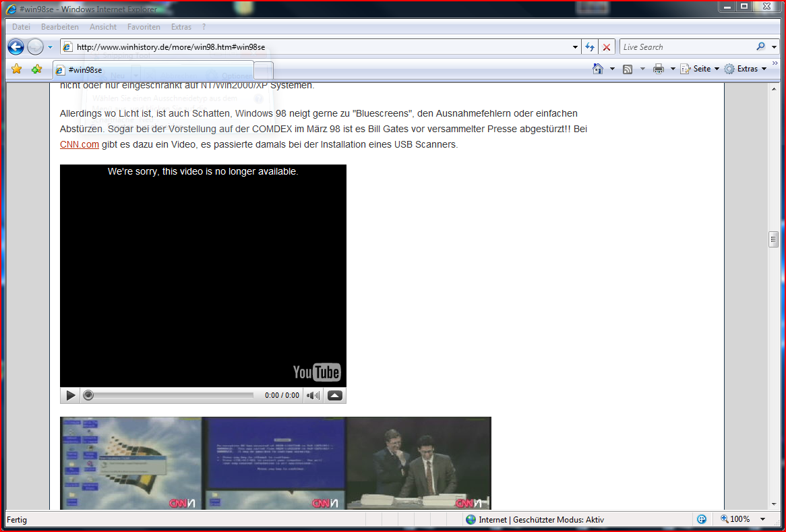Viewport: 786px width, 532px height.
Task: Open the Ansicht menu
Action: [x=103, y=27]
